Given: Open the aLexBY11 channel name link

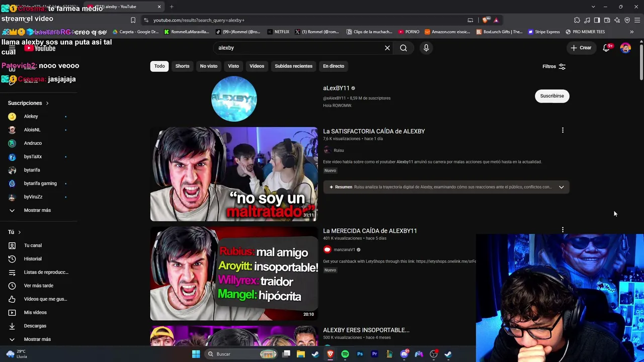Looking at the screenshot, I should (x=336, y=88).
